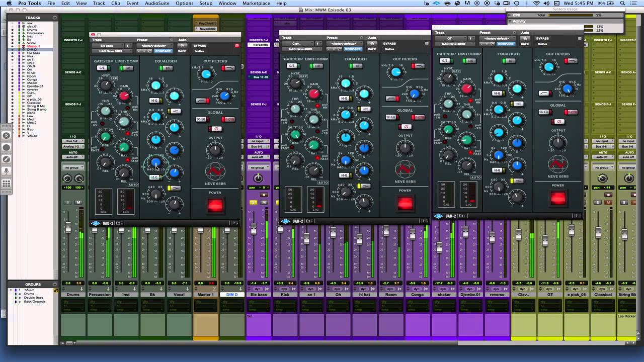Toggle low-cut filter in Clav plugin
This screenshot has height=362, width=644.
coord(392,99)
